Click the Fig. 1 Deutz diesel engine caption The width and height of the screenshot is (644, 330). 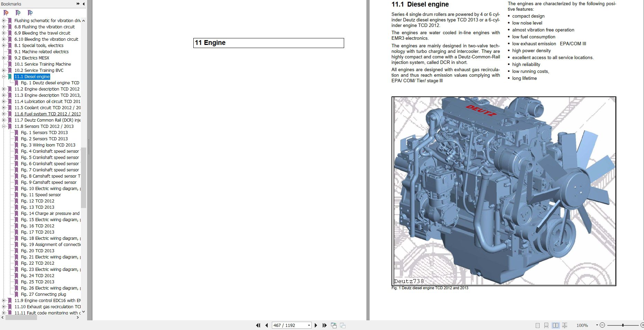point(430,288)
